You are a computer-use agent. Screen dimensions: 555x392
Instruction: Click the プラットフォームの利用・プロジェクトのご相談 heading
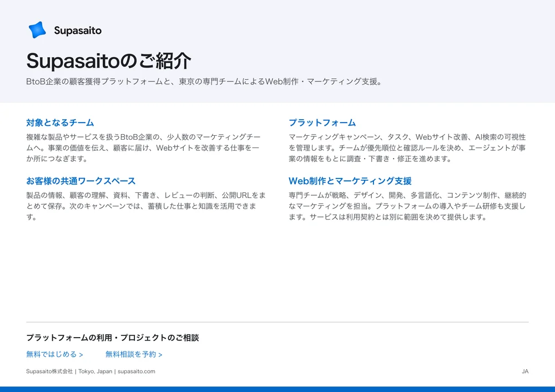pyautogui.click(x=113, y=338)
